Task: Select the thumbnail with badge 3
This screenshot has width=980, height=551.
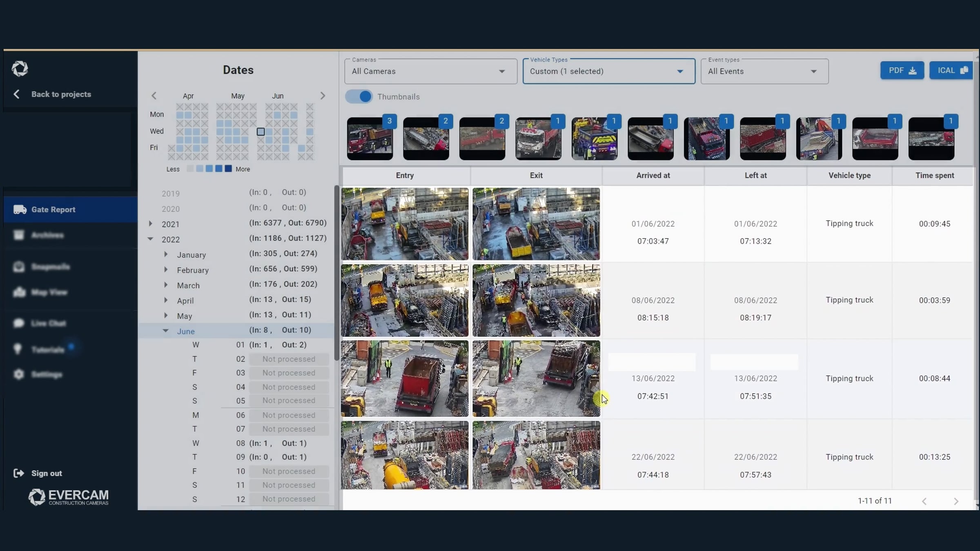Action: (370, 138)
